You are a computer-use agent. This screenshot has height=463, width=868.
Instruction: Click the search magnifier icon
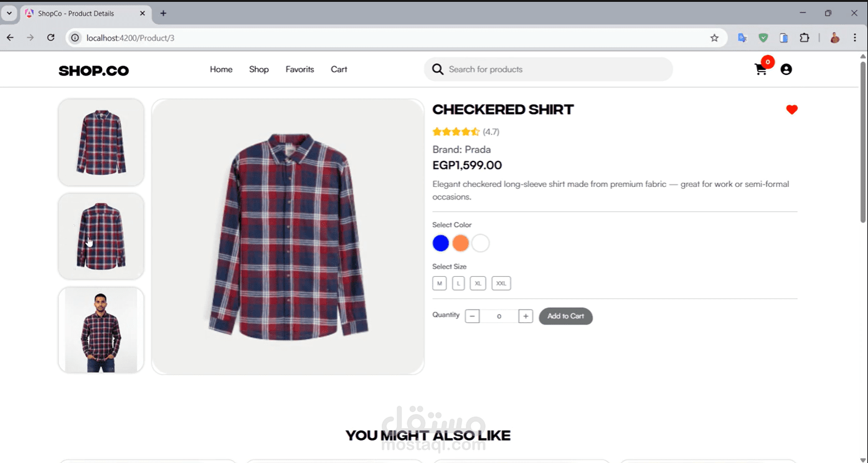coord(438,69)
